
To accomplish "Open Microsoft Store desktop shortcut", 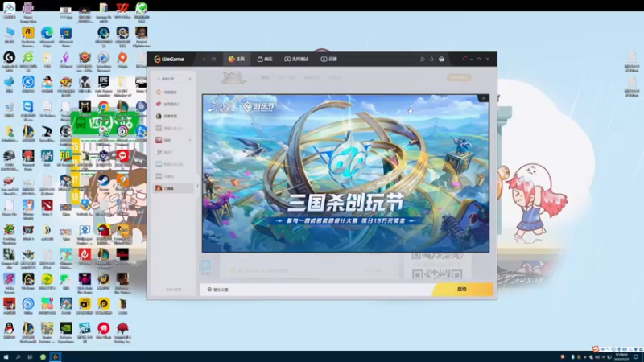I will point(66,36).
